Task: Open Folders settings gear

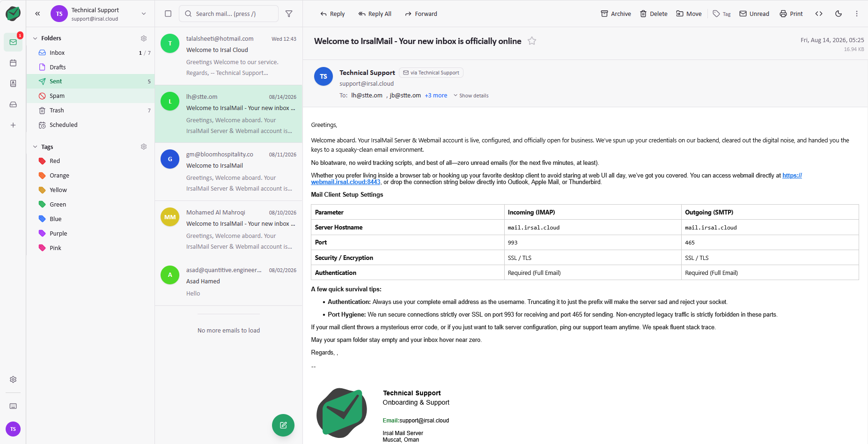Action: click(x=144, y=38)
